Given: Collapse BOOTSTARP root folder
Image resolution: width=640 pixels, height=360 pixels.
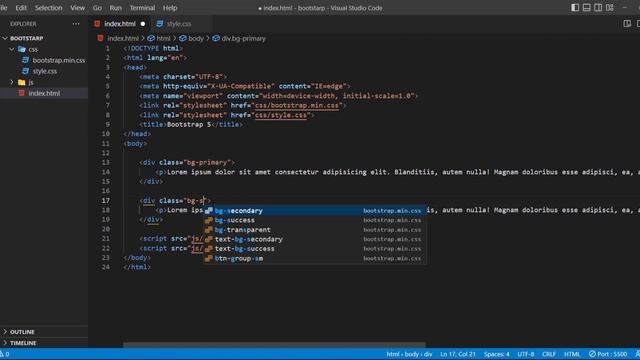Looking at the screenshot, I should click(5, 38).
